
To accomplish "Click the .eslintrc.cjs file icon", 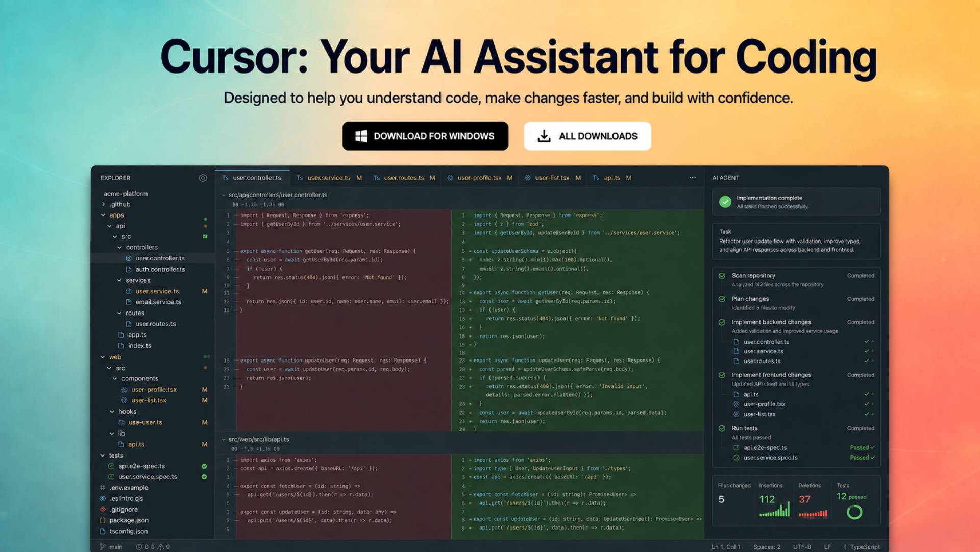I will tap(103, 498).
